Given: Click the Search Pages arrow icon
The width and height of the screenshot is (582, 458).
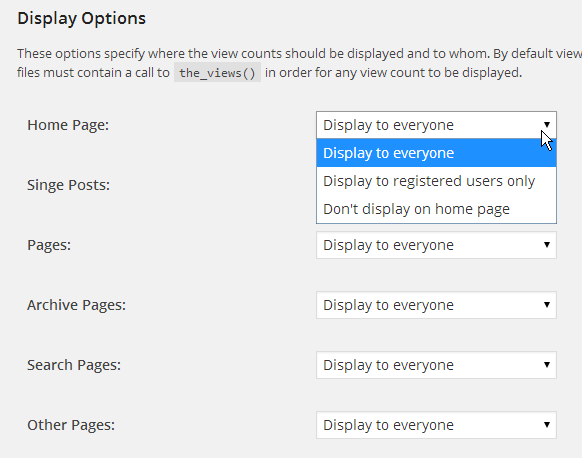Looking at the screenshot, I should (x=547, y=364).
